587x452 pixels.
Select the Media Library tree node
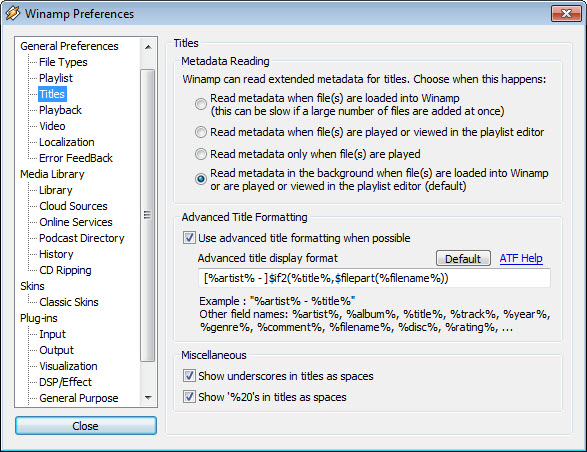coord(52,174)
